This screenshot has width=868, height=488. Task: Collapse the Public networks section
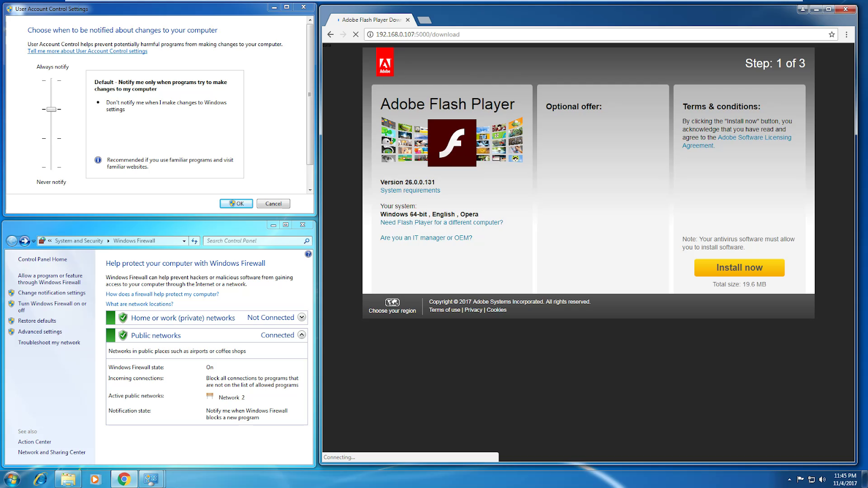[x=302, y=335]
